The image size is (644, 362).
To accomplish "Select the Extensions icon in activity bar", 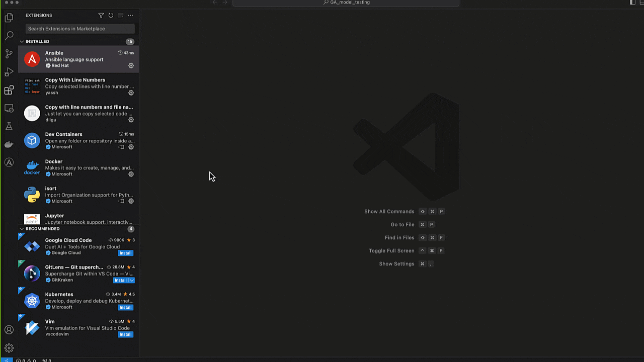I will (x=9, y=90).
